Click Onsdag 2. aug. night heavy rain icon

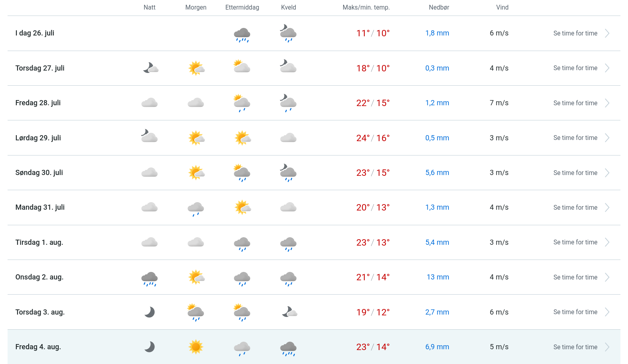tap(150, 278)
